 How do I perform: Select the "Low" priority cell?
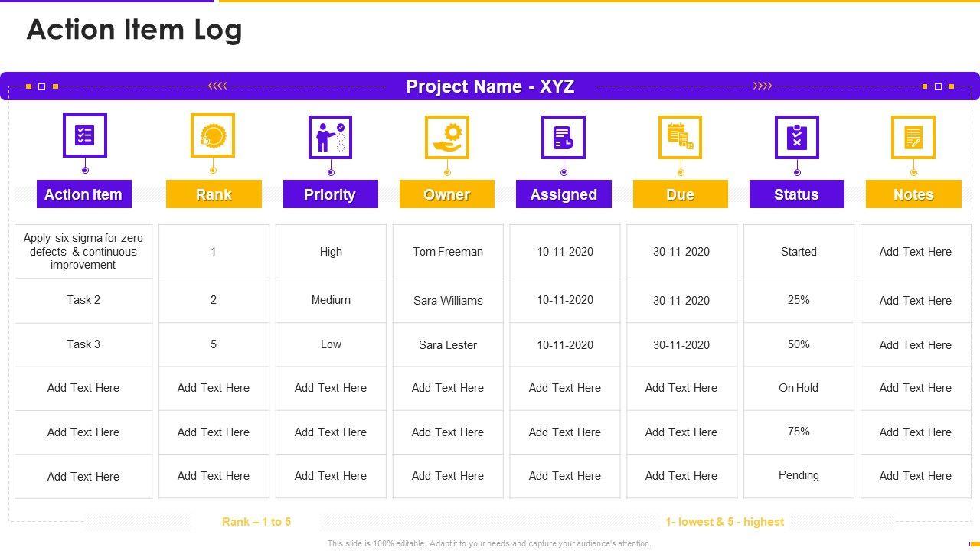pyautogui.click(x=331, y=344)
